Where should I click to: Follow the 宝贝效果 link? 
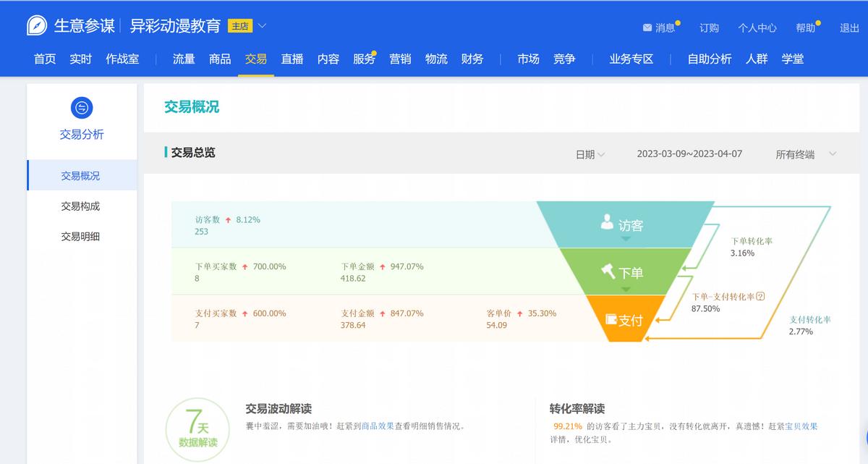pos(801,426)
